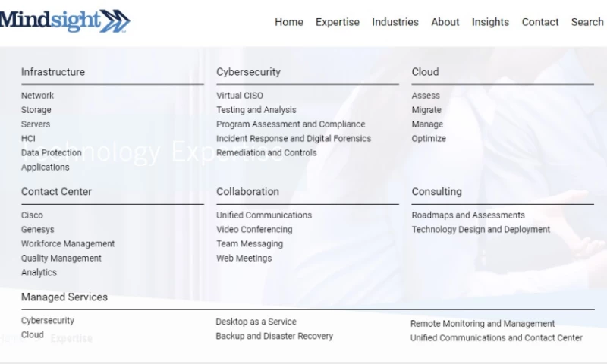Go to the About page
Screen dimensions: 607x364
(445, 22)
